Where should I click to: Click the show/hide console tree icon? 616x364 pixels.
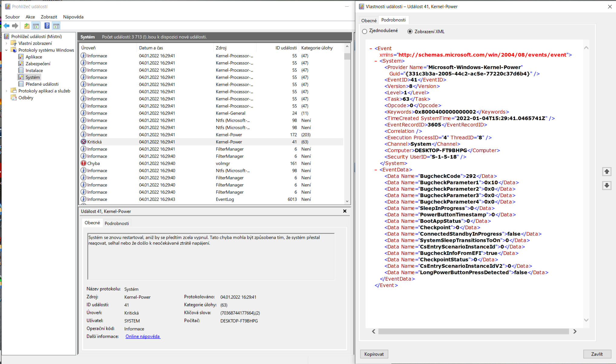tap(36, 26)
